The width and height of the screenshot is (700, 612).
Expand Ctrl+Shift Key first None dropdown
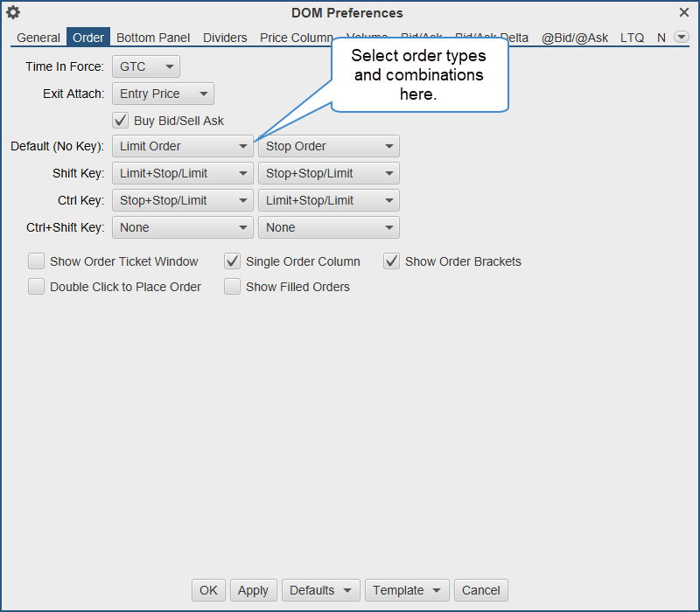[182, 227]
